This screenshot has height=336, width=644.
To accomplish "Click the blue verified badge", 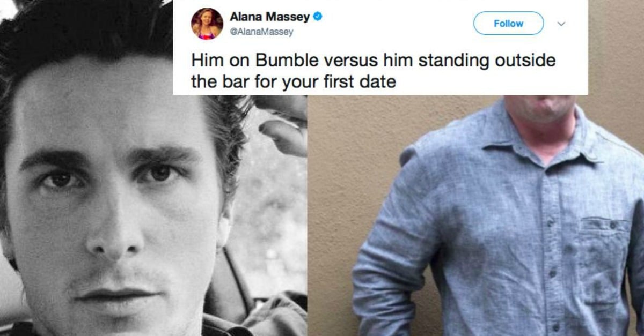I will point(317,17).
